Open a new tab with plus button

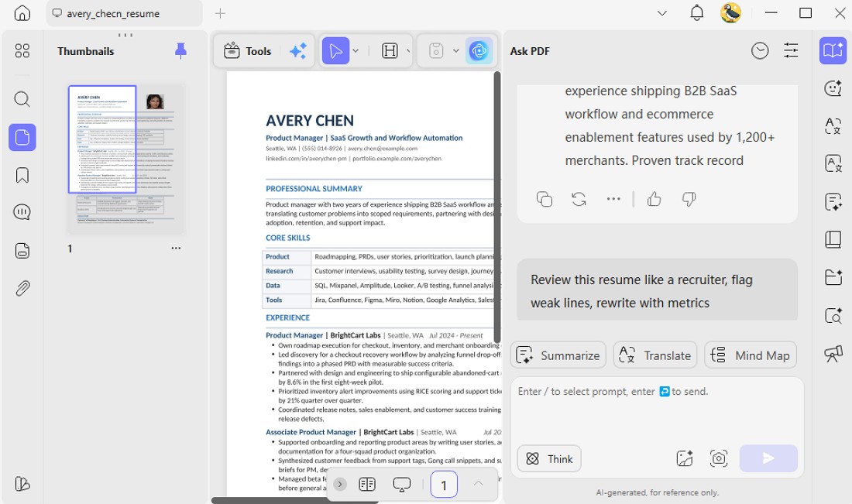click(220, 14)
